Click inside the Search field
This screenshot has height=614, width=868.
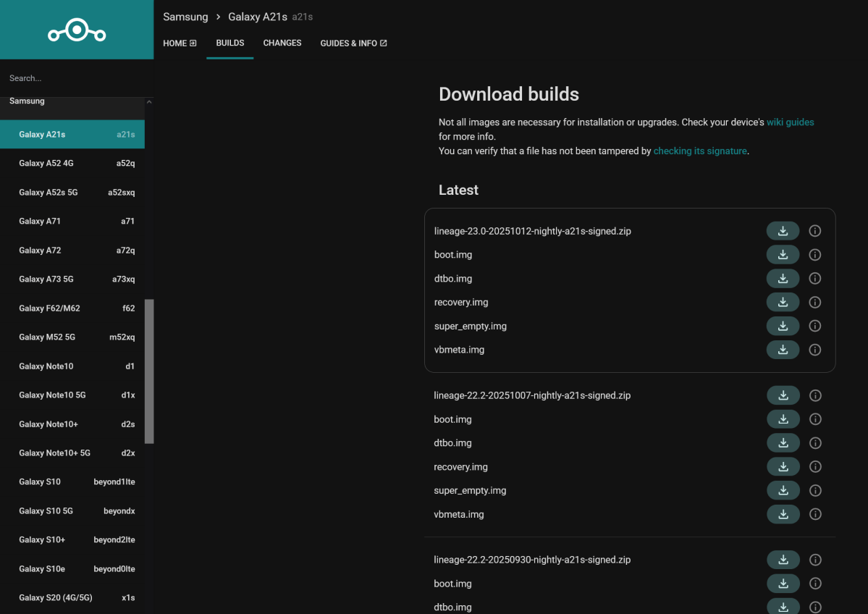(72, 77)
